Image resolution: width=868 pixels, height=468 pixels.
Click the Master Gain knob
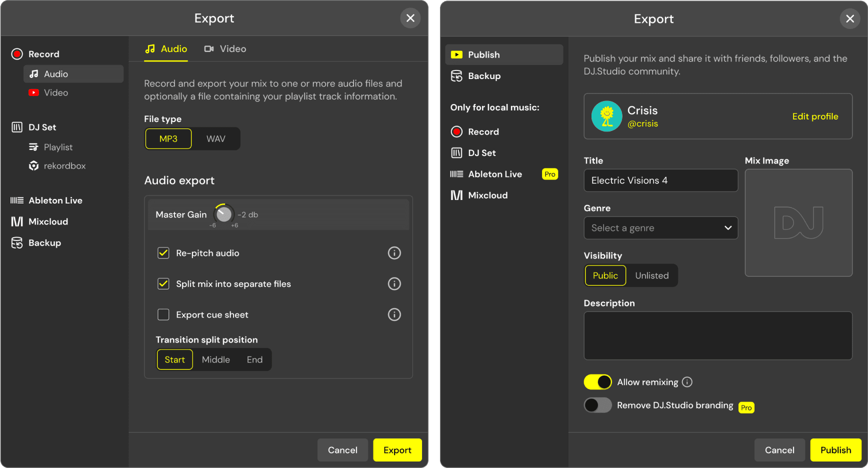(223, 214)
